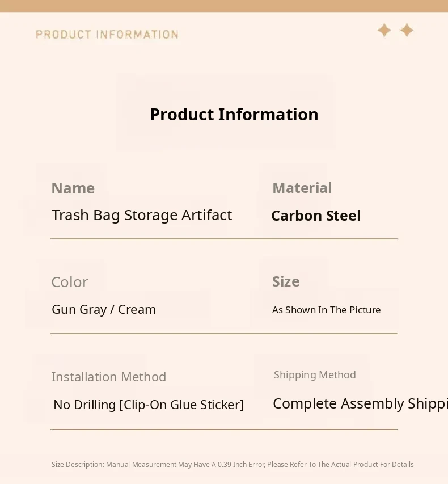The width and height of the screenshot is (448, 484).
Task: Click No Drilling Clip-On Glue Sticker text
Action: (149, 405)
